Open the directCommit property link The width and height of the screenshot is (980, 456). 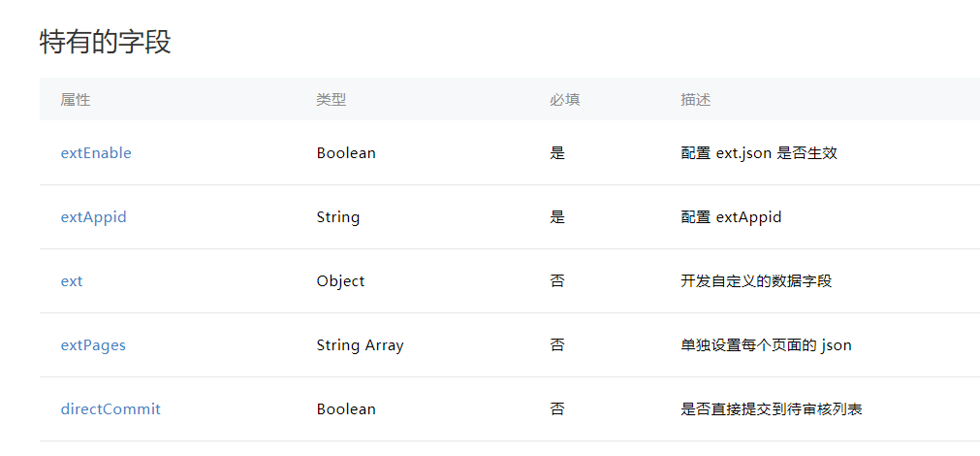(x=111, y=409)
